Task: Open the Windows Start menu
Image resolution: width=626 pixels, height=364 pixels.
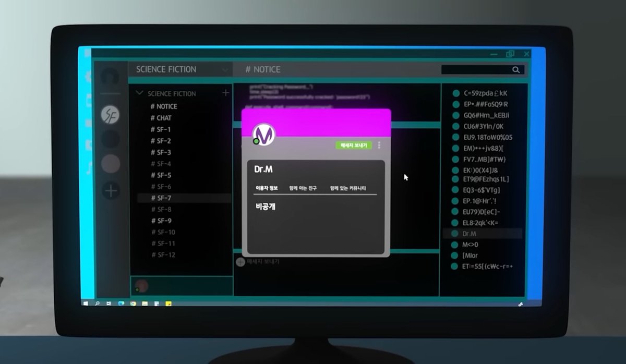Action: (86, 304)
